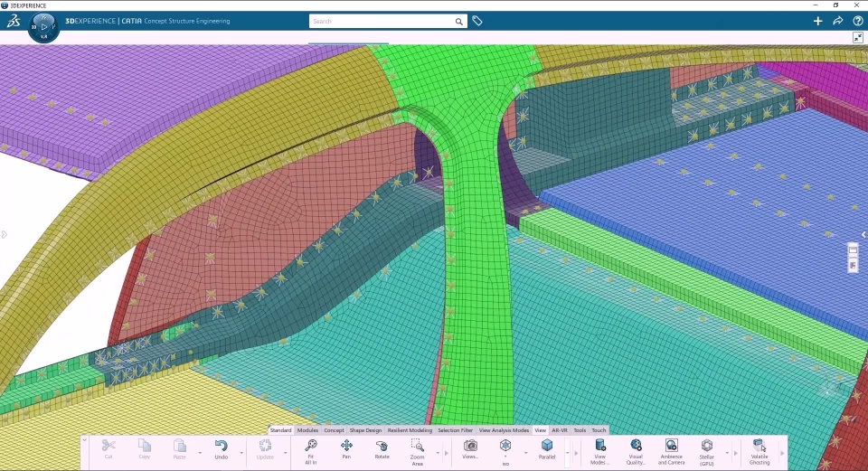Screen dimensions: 868x471
Task: Expand the left side panel arrow
Action: coord(4,235)
